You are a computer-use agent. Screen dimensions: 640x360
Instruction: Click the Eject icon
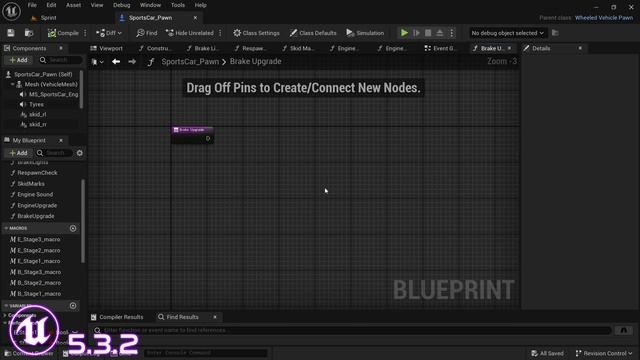[x=440, y=33]
